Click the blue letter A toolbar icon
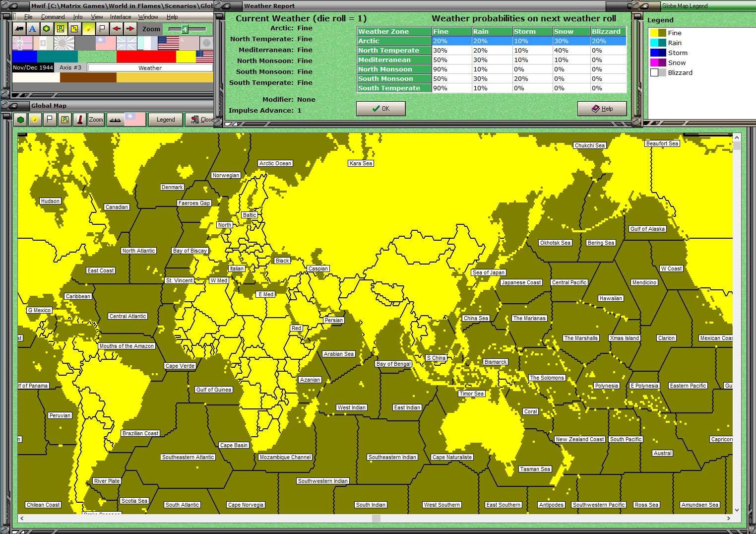The width and height of the screenshot is (756, 534). click(33, 29)
